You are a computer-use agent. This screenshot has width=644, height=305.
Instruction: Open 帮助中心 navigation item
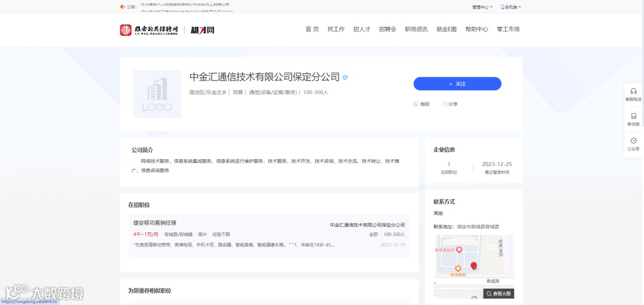(477, 29)
